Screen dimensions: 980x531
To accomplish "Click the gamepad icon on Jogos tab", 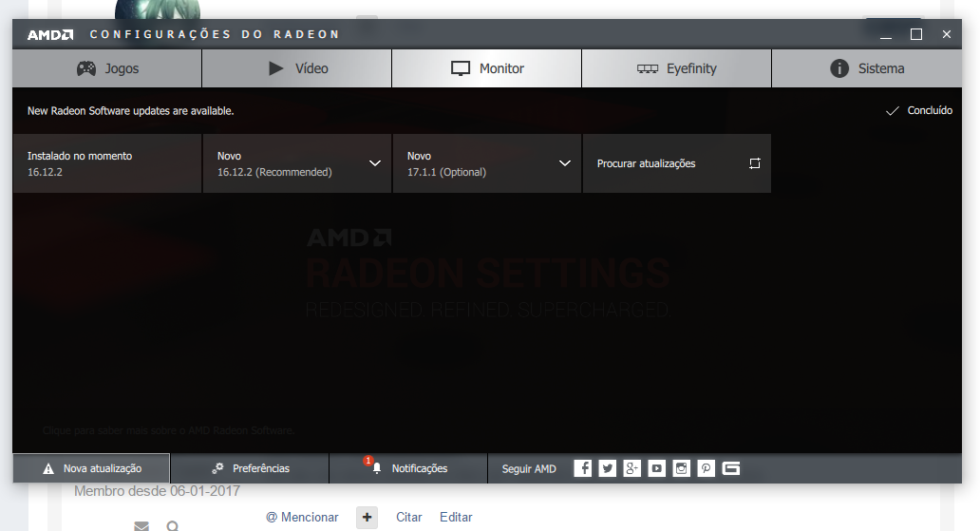I will click(x=86, y=68).
